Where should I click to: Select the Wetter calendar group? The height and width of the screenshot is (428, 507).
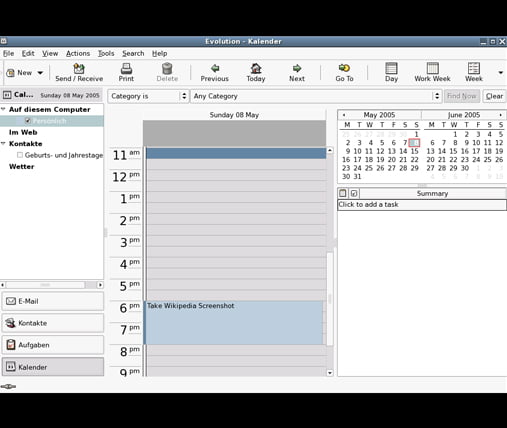tap(22, 166)
